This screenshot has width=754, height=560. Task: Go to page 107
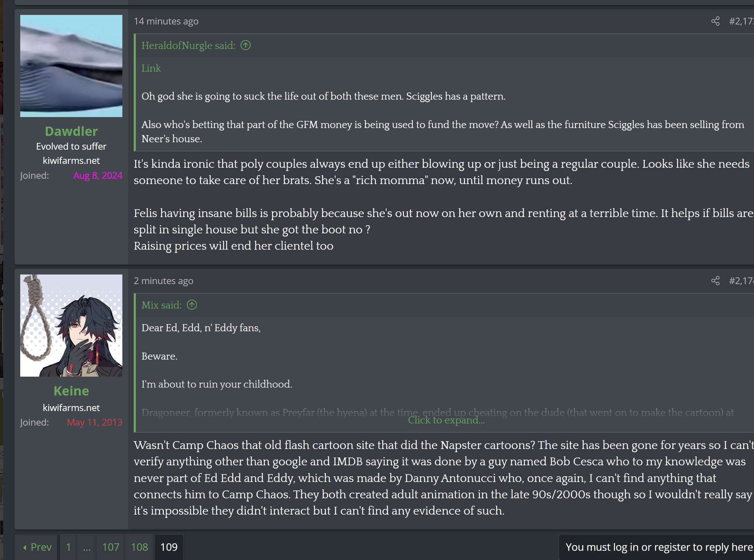click(x=111, y=547)
